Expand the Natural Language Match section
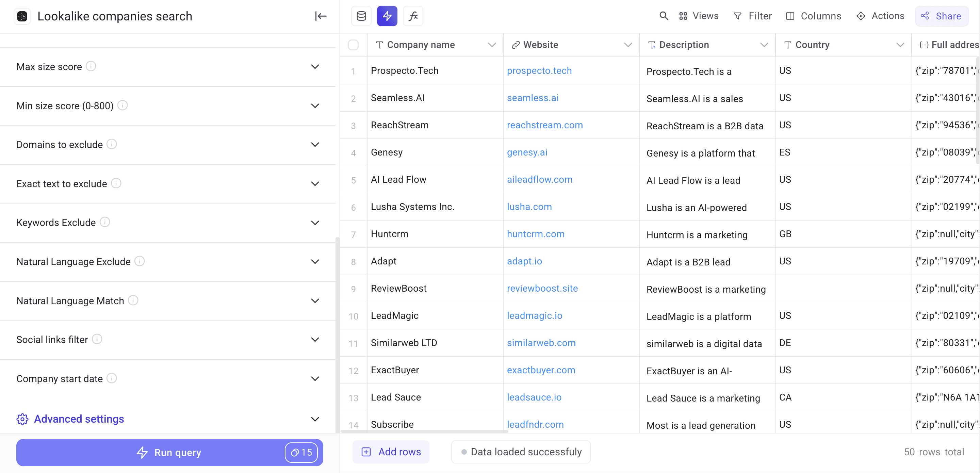Viewport: 980px width, 473px height. pos(315,300)
